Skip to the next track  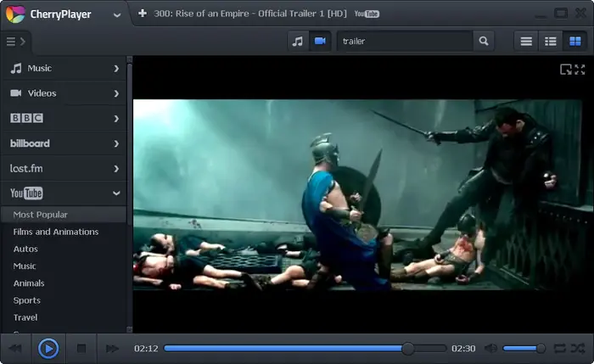pos(112,349)
